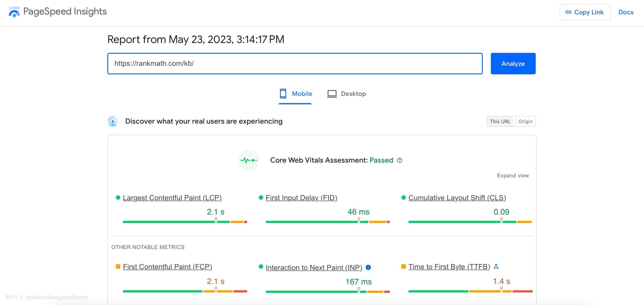The height and width of the screenshot is (305, 644).
Task: Toggle to the This URL view
Action: 500,121
